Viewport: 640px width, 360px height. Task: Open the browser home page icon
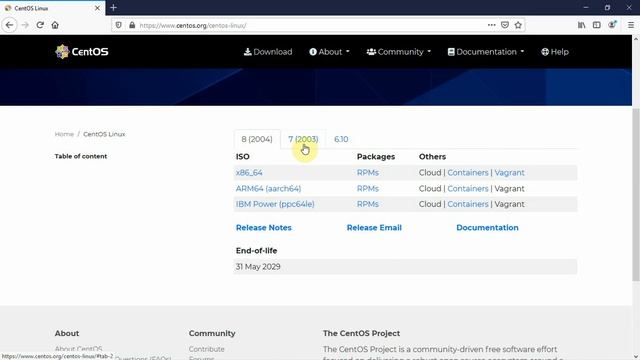click(x=55, y=25)
